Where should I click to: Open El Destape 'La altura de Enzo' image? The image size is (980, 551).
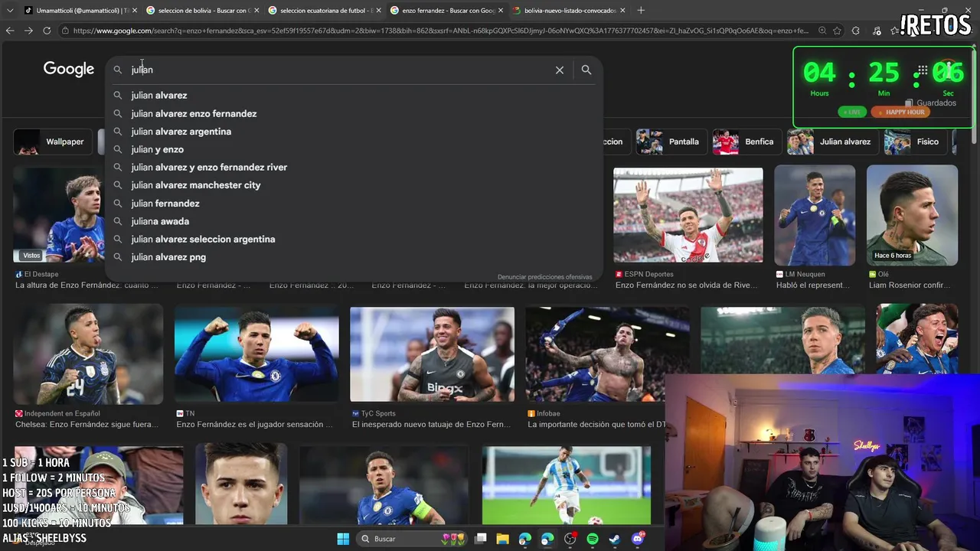(x=58, y=215)
